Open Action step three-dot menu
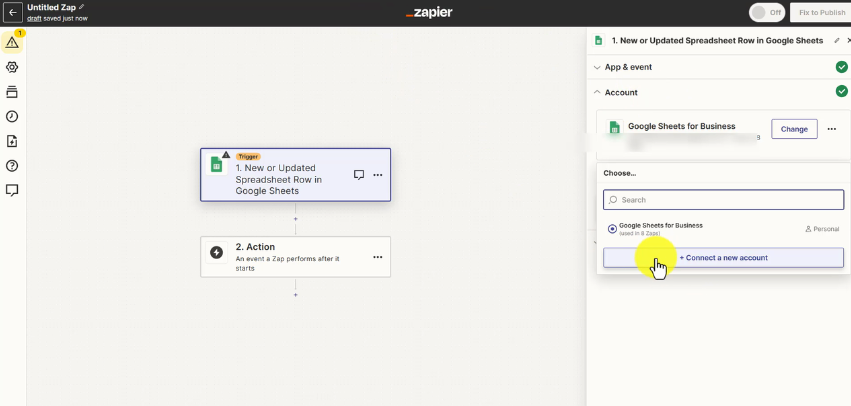 [x=378, y=257]
